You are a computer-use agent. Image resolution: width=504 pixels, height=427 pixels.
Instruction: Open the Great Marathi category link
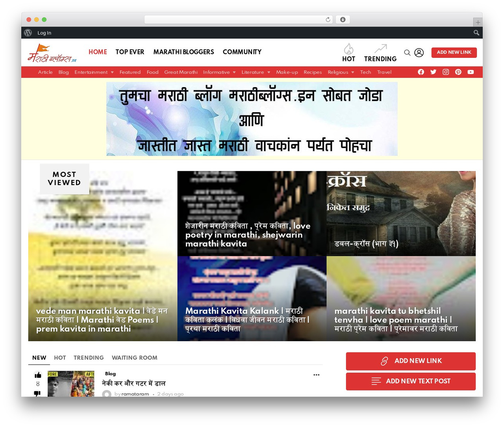[x=181, y=72]
